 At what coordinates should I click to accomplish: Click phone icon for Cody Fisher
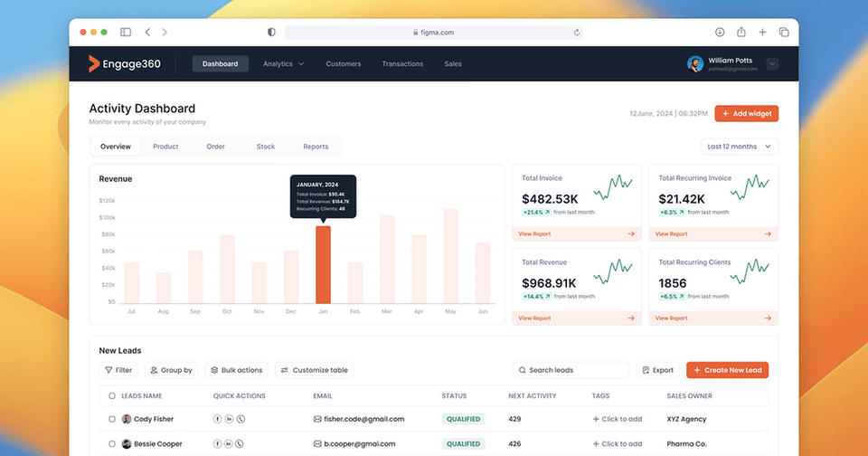241,419
